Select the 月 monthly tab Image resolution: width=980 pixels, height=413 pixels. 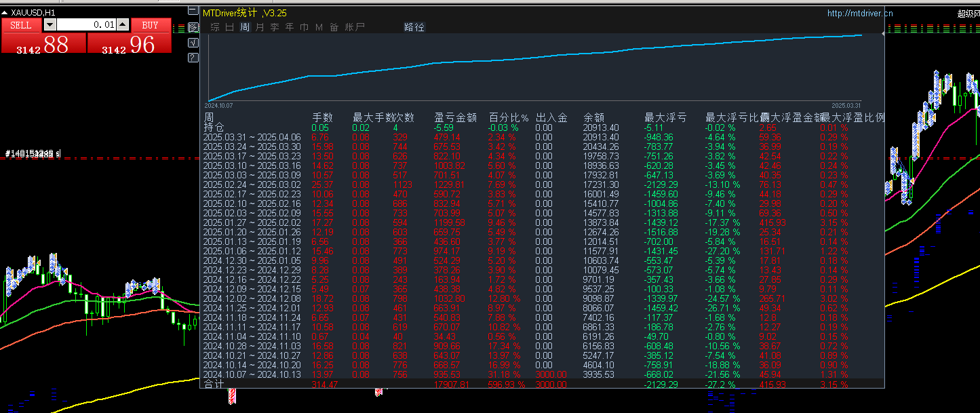click(260, 27)
